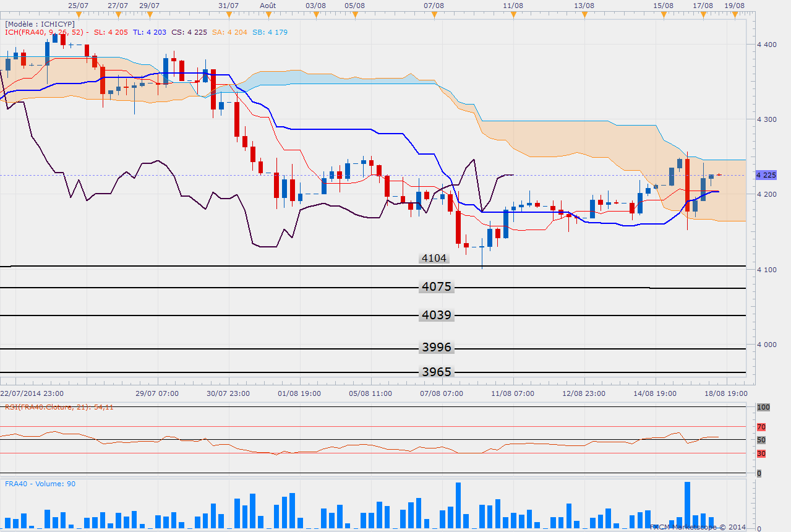Select the RSI(FRA40.Cloture, 21) indicator label

point(59,407)
